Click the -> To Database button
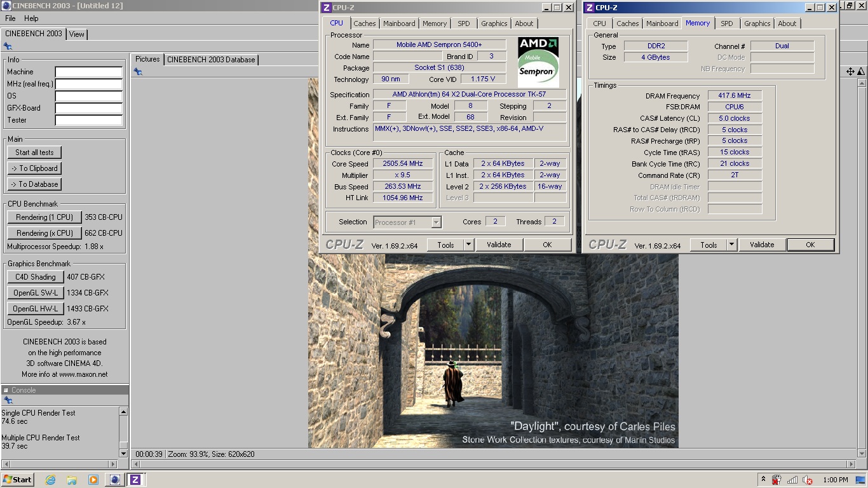868x488 pixels. [35, 184]
